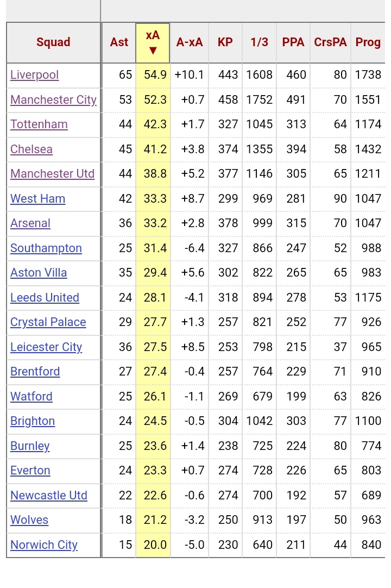Go to Tottenham squad link
Image resolution: width=391 pixels, height=588 pixels.
pyautogui.click(x=39, y=124)
